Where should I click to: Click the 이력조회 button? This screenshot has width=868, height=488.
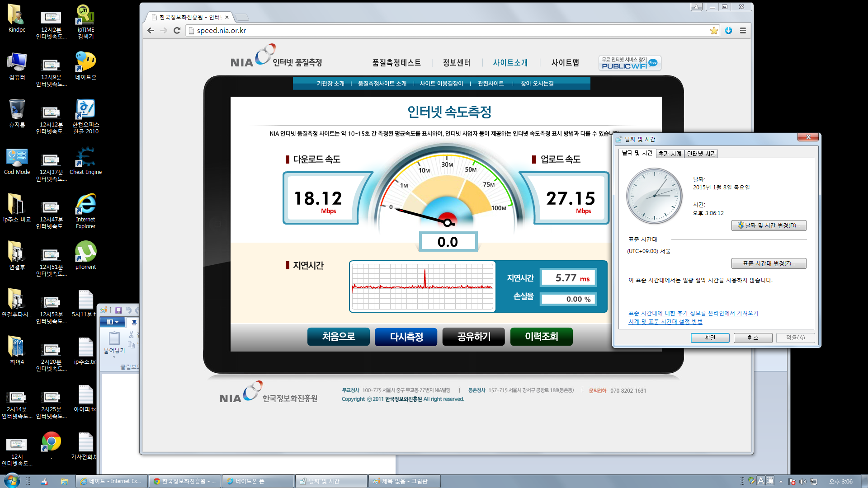(541, 337)
